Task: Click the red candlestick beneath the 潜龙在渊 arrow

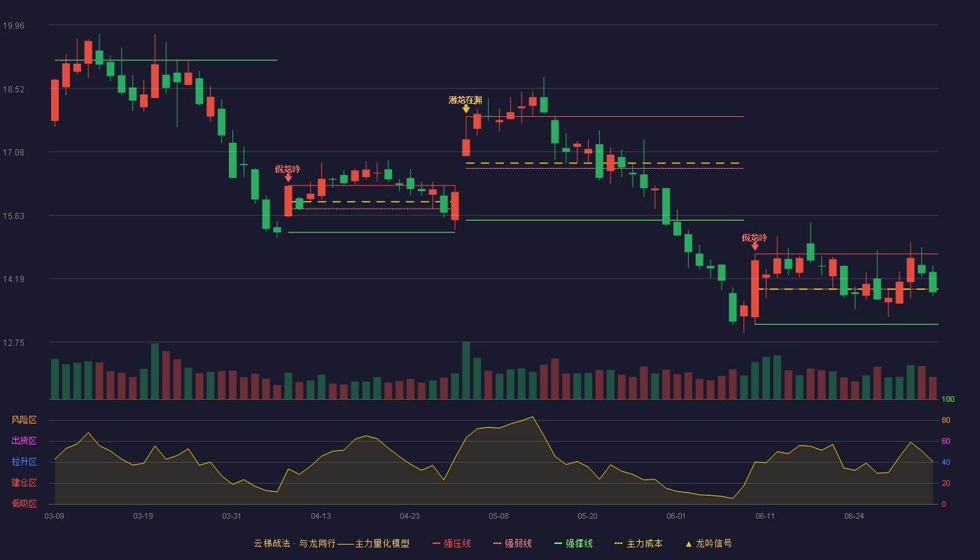Action: tap(466, 147)
